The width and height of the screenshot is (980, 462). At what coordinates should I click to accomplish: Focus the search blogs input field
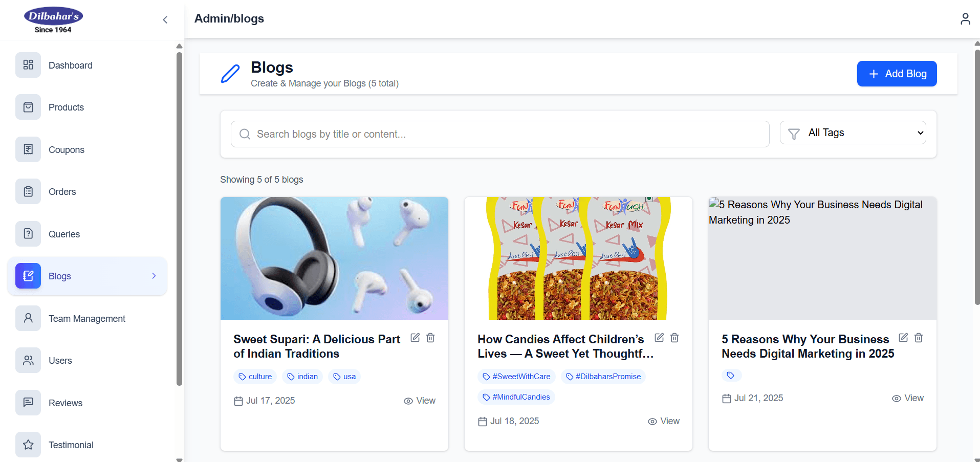click(500, 134)
